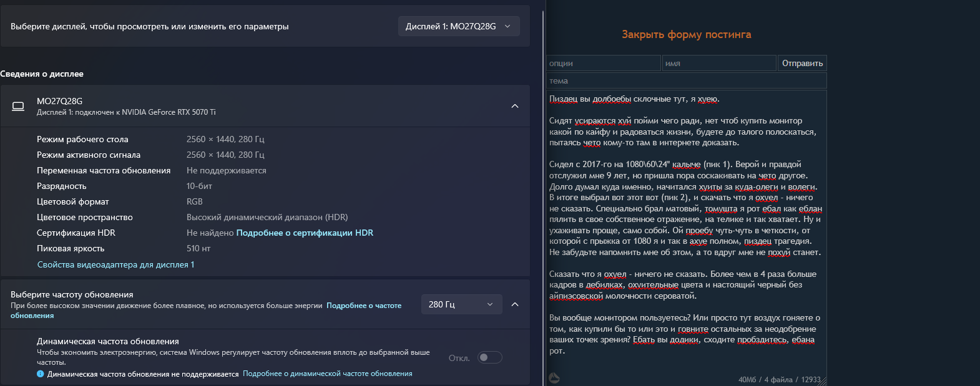
Task: Collapse the refresh rate section chevron
Action: coord(515,304)
